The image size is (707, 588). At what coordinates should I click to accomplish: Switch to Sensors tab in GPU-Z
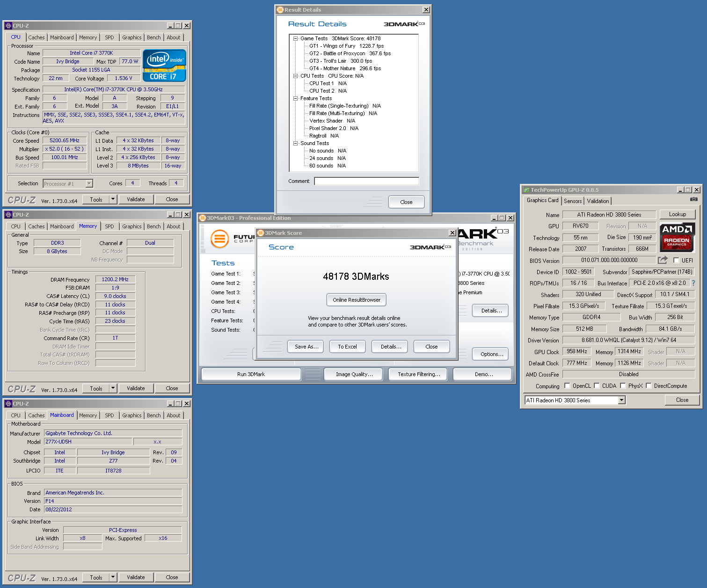point(573,201)
